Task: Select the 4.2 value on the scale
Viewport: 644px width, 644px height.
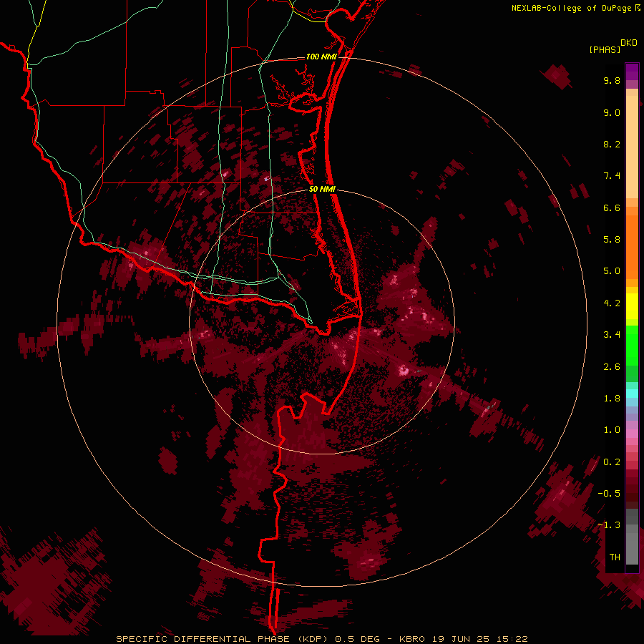Action: 612,303
